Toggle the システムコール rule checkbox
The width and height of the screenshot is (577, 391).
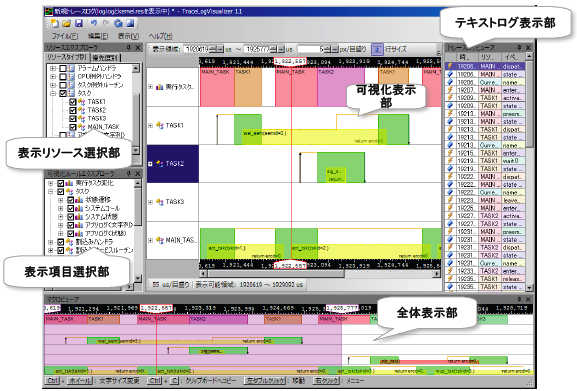tap(70, 209)
